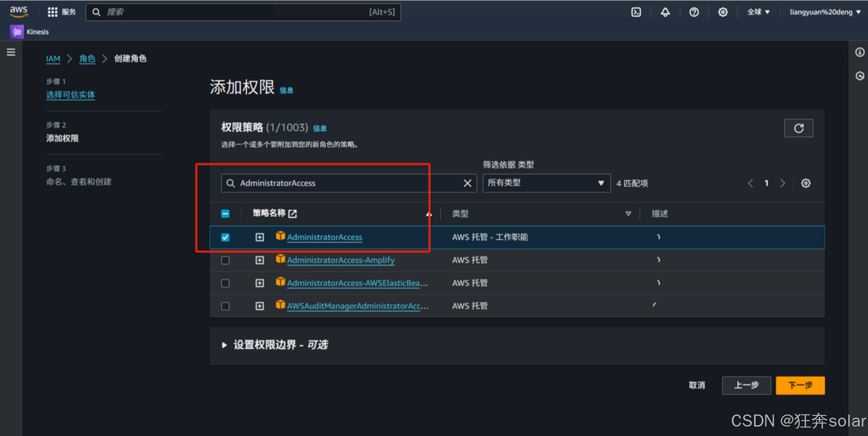Go to IAM breadcrumb
This screenshot has width=868, height=436.
(53, 58)
